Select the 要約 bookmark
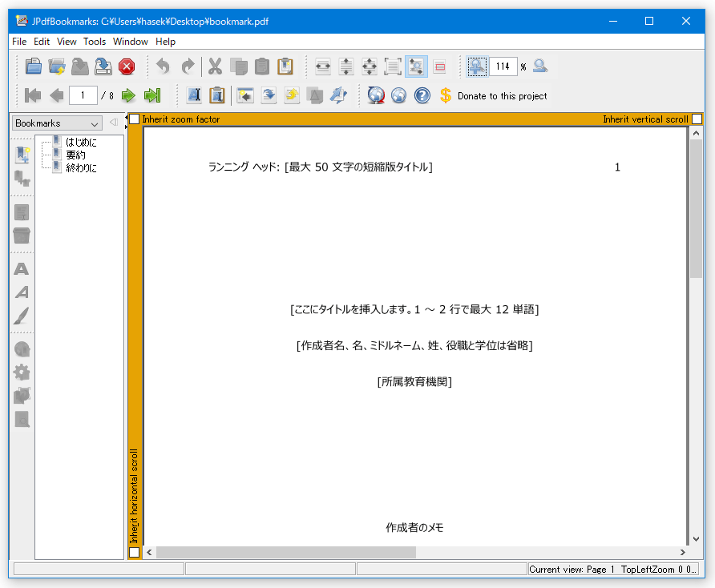Image resolution: width=715 pixels, height=588 pixels. pyautogui.click(x=75, y=155)
